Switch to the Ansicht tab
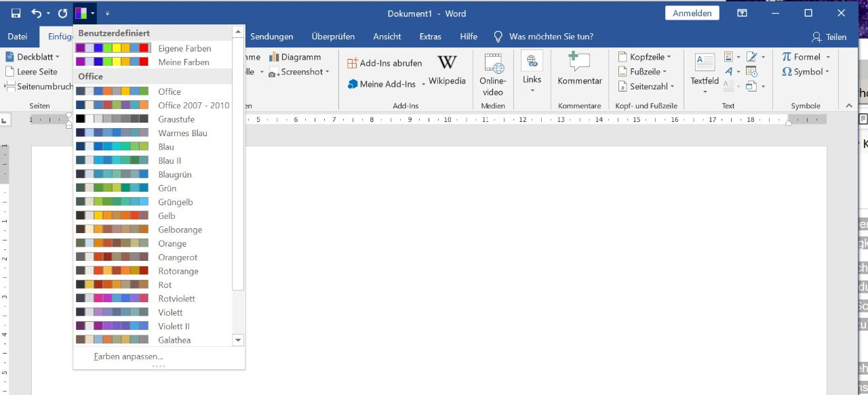Screen dimensions: 868x395 click(389, 37)
